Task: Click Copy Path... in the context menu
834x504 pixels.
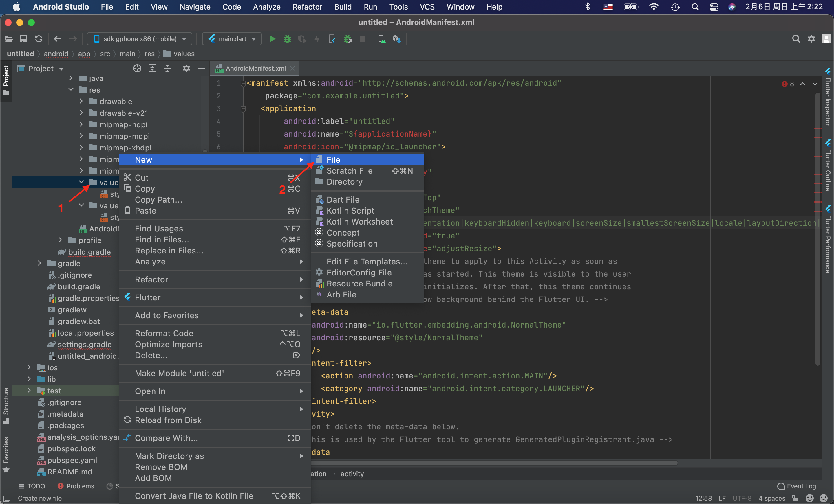Action: pos(215,200)
